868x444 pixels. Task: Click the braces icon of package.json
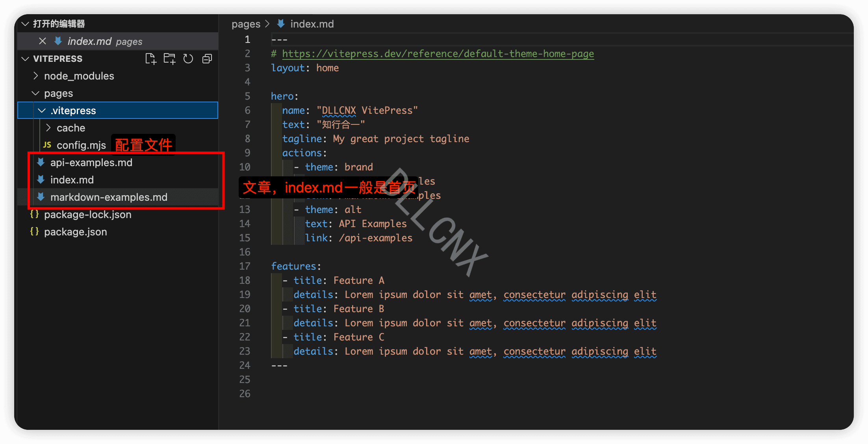[x=35, y=231]
